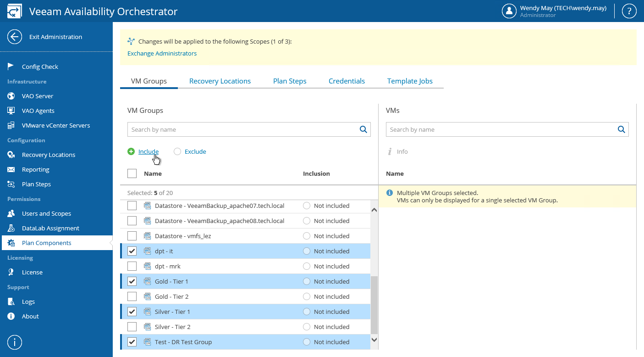Click the Exit Administration back arrow icon
Viewport: 644px width, 357px height.
point(15,37)
